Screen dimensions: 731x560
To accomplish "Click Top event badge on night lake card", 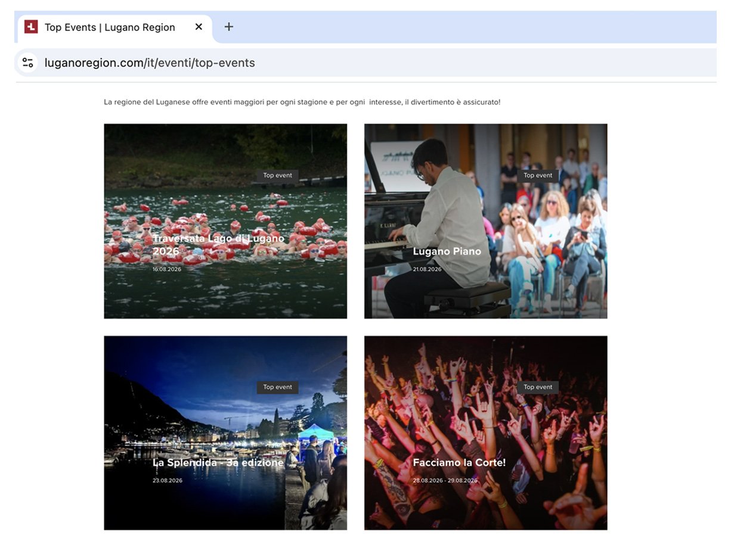I will tap(278, 387).
